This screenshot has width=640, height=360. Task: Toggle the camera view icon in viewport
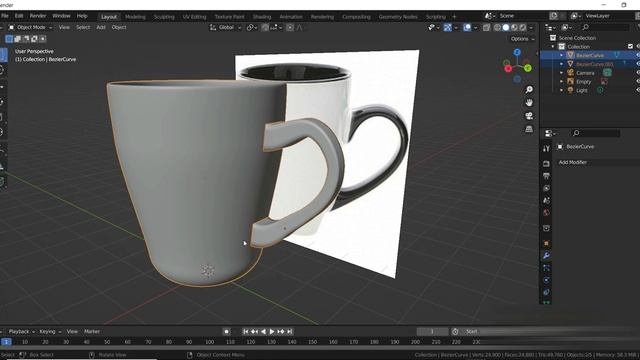pos(529,116)
